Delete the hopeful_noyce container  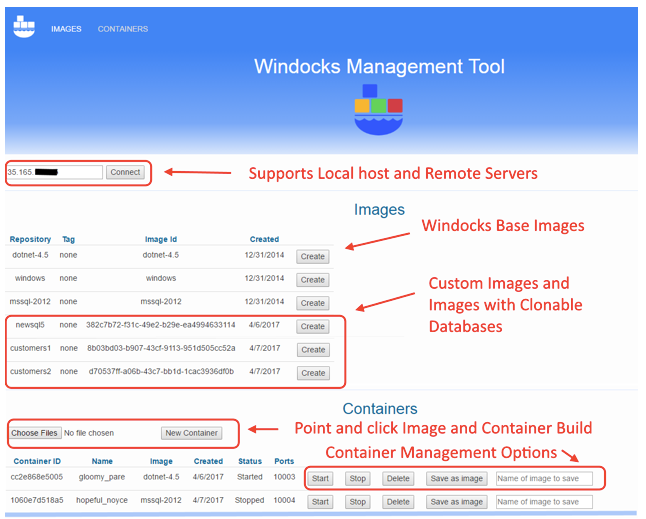(x=398, y=502)
